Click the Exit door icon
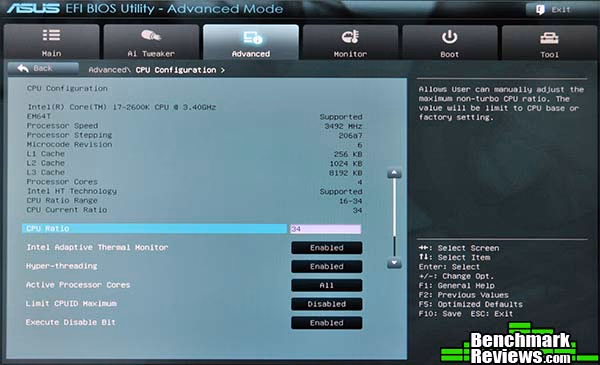600x365 pixels. [x=540, y=10]
